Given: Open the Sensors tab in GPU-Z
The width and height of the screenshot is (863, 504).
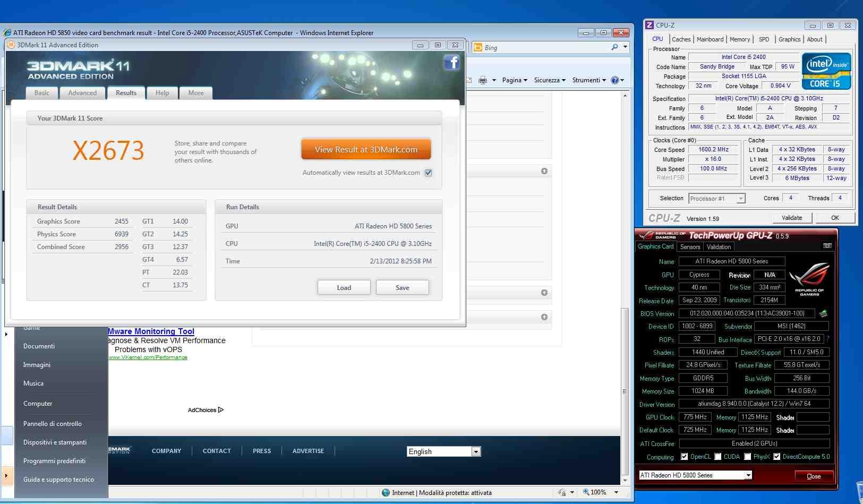Looking at the screenshot, I should pyautogui.click(x=690, y=247).
